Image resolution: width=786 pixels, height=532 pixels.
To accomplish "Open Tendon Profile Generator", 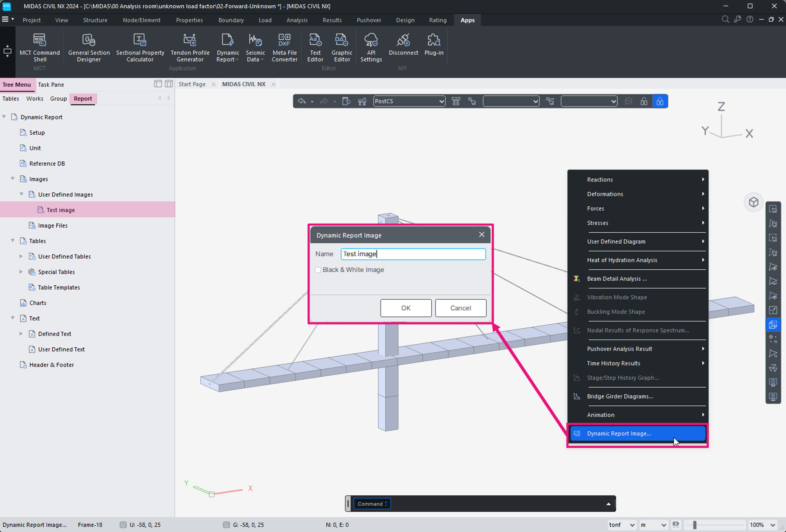I will [190, 48].
